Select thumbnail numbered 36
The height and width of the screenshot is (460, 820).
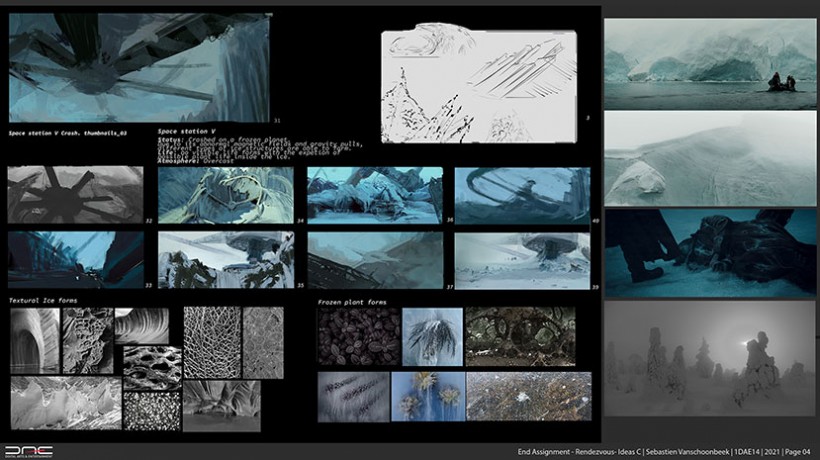pos(375,196)
